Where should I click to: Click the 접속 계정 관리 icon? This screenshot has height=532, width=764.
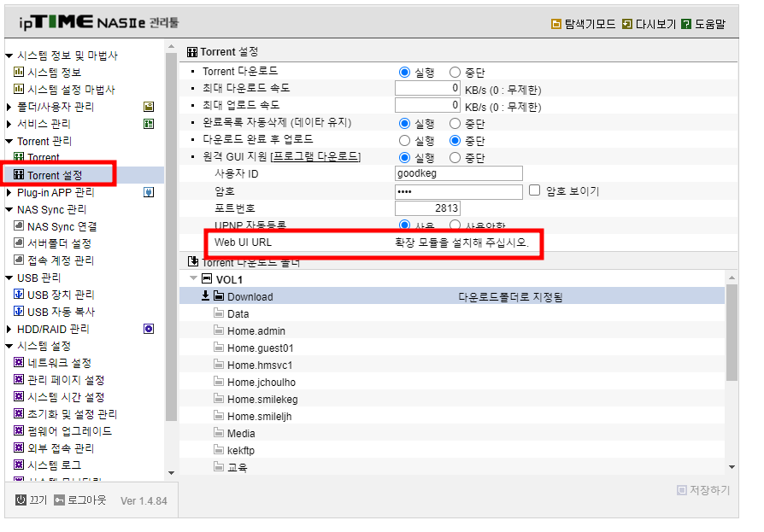(19, 260)
